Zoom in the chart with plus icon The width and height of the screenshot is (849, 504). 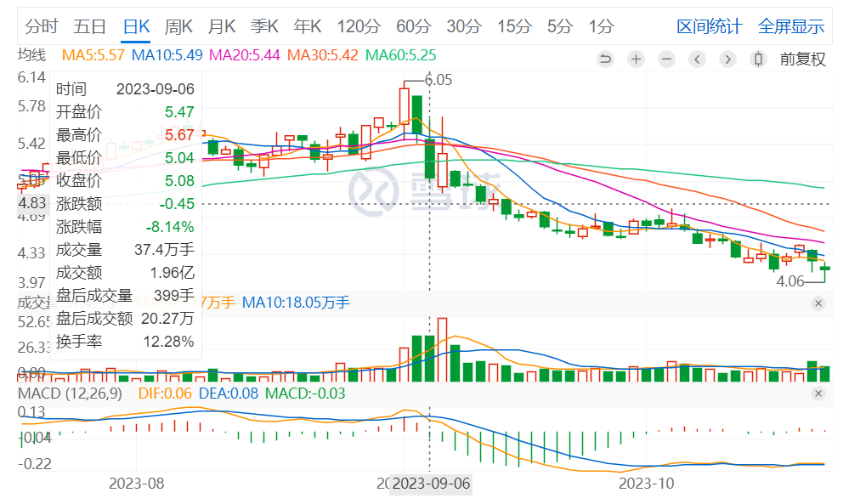click(636, 59)
